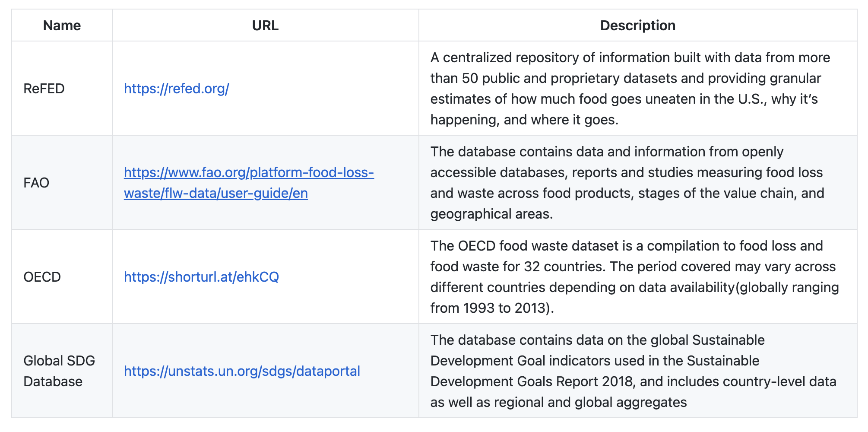Visit the unstats.un.org SDG dataportal link

coord(242,371)
